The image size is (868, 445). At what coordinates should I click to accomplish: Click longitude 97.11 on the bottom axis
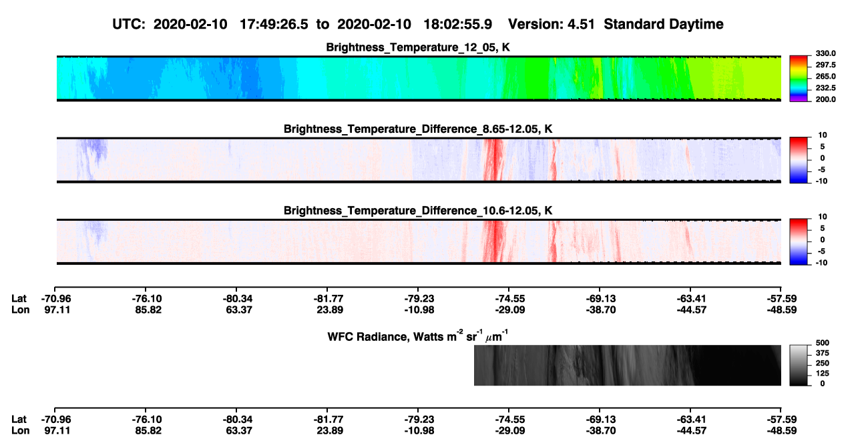point(56,430)
